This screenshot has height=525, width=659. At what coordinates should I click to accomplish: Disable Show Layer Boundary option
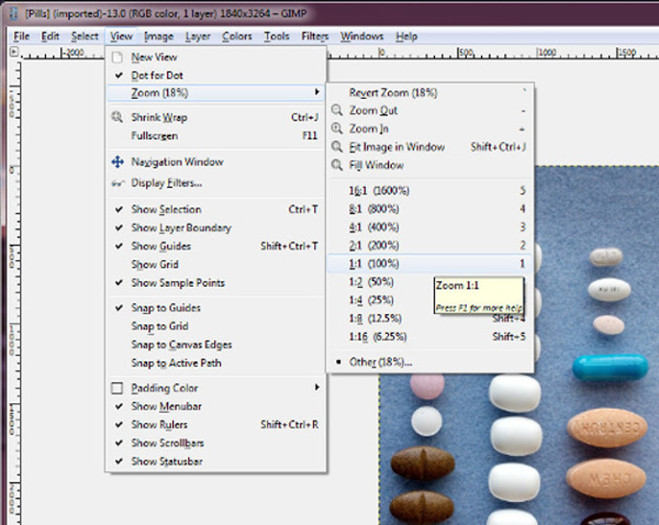tap(118, 228)
